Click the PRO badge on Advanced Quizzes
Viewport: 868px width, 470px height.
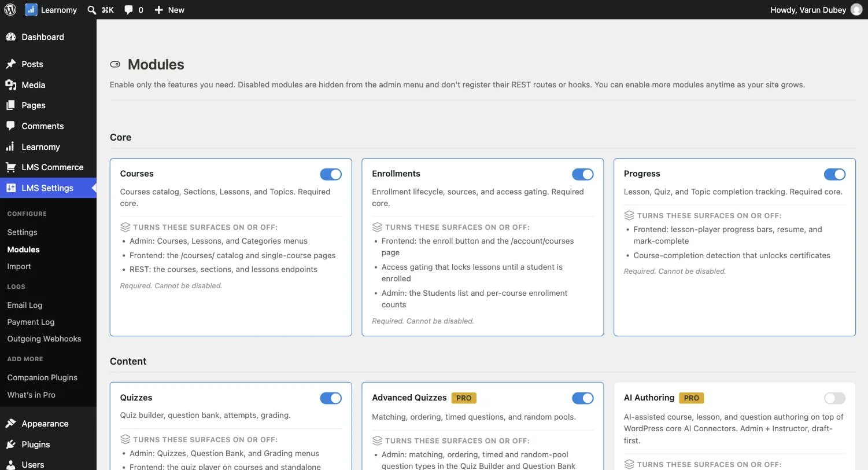[x=464, y=398]
